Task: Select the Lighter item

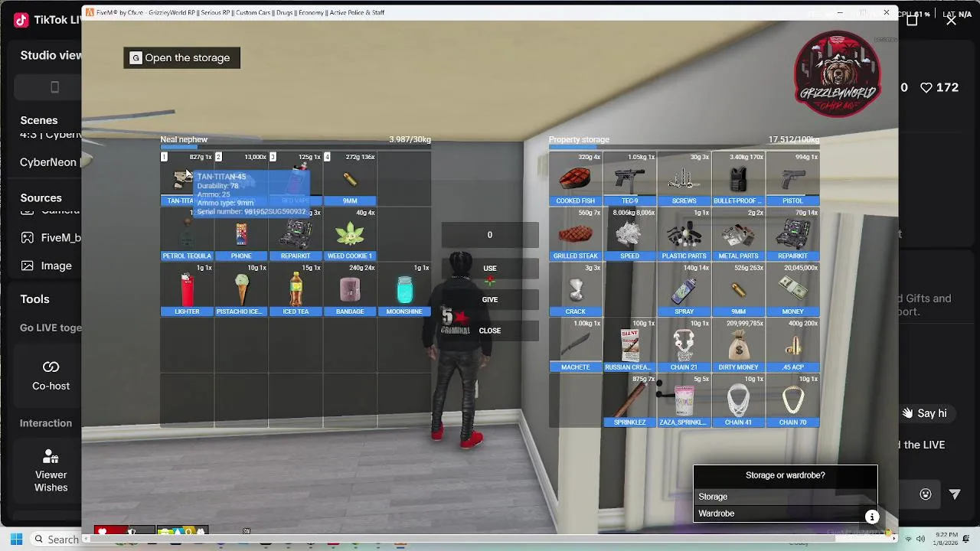Action: pyautogui.click(x=187, y=290)
